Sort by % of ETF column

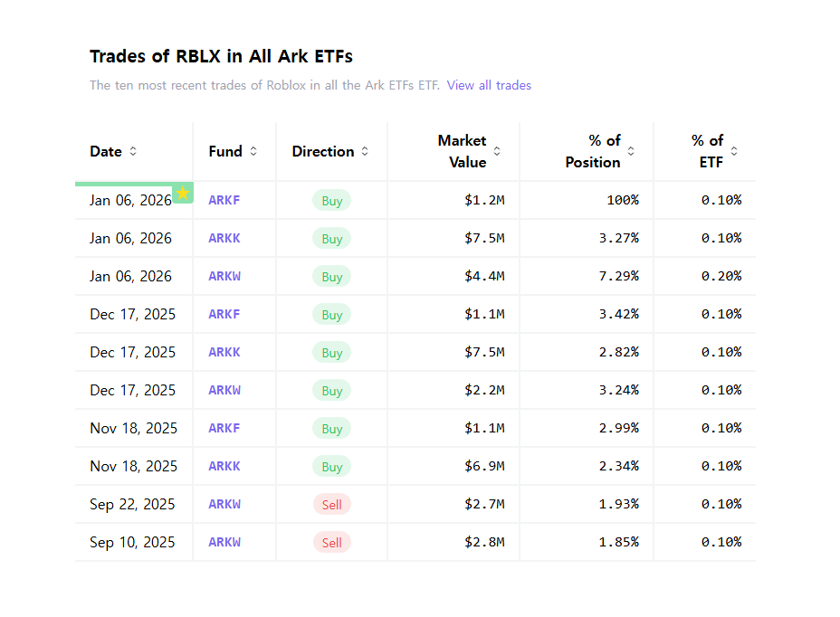(734, 151)
